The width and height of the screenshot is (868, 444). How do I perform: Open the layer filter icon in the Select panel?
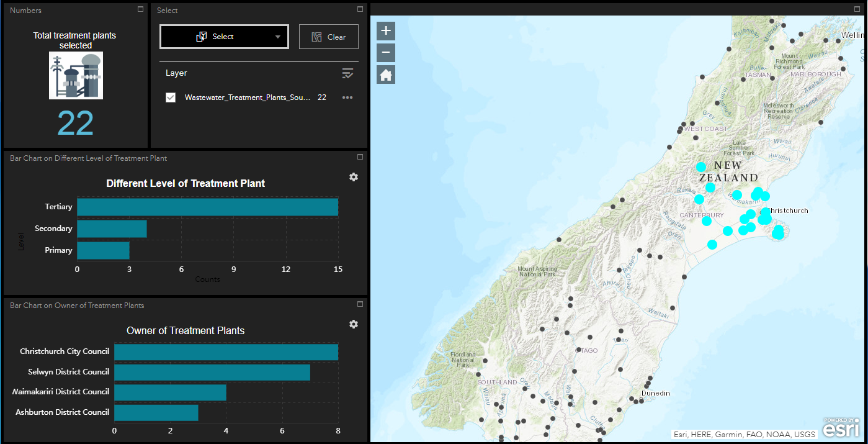pyautogui.click(x=347, y=73)
